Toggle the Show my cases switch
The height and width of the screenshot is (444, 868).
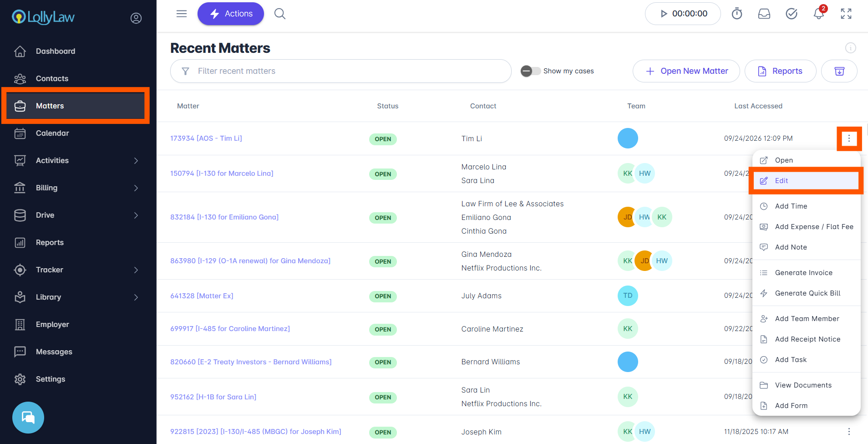coord(531,71)
